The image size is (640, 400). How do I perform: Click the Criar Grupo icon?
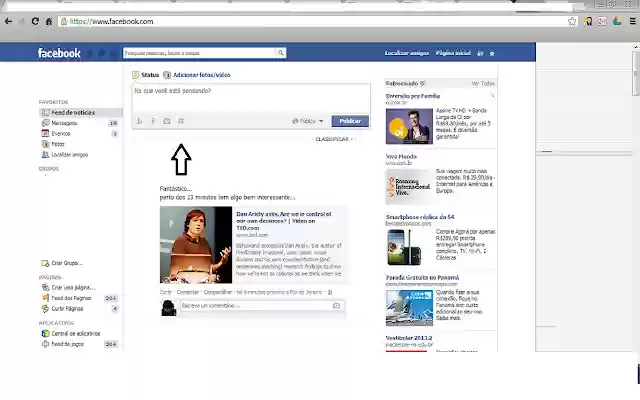(45, 263)
